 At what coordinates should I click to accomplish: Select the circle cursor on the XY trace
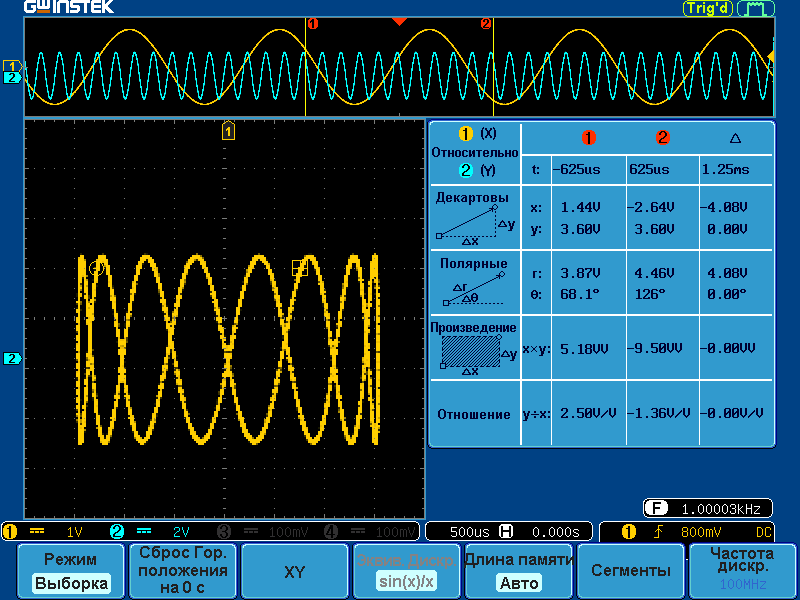point(97,267)
